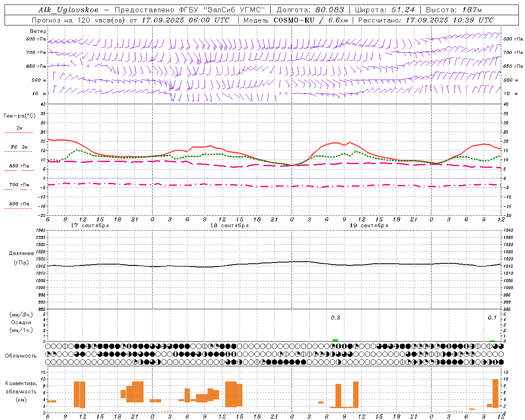This screenshot has width=525, height=420.
Task: Select the Долгота: 80.083 header text
Action: point(310,10)
